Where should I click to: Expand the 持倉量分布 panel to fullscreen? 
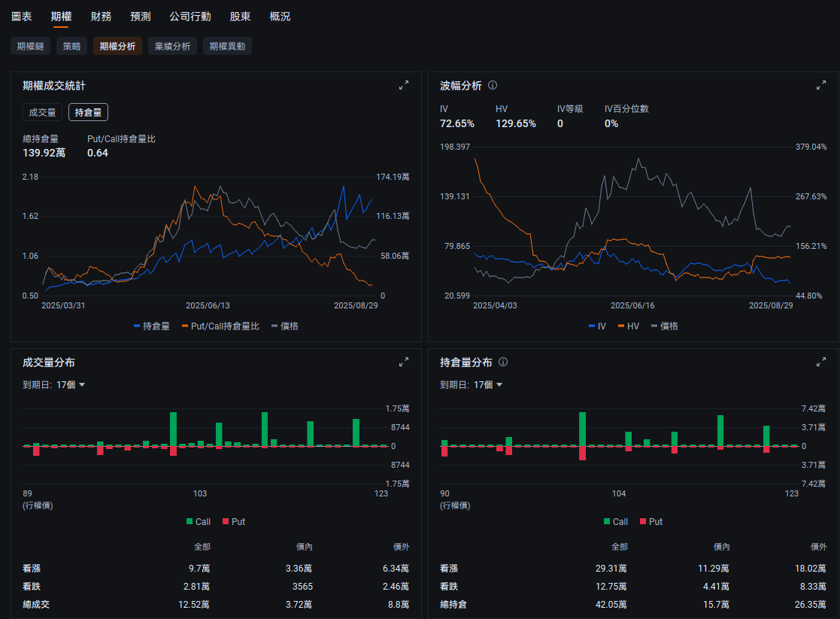click(821, 363)
